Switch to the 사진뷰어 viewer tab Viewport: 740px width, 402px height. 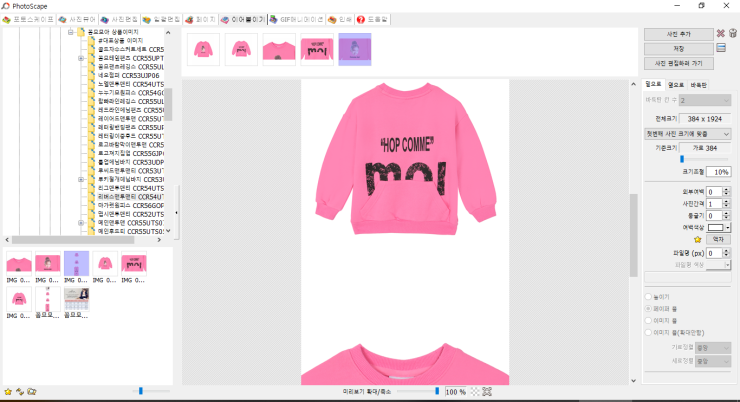point(77,19)
